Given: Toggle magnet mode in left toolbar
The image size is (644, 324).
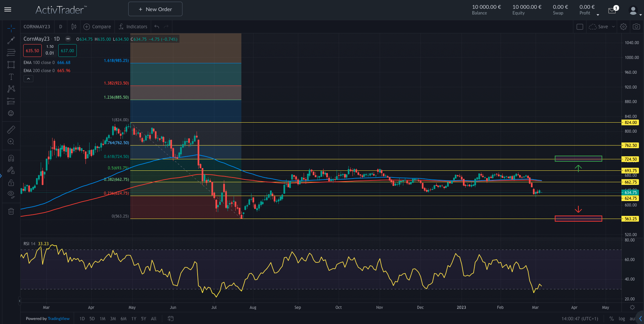Looking at the screenshot, I should [11, 158].
